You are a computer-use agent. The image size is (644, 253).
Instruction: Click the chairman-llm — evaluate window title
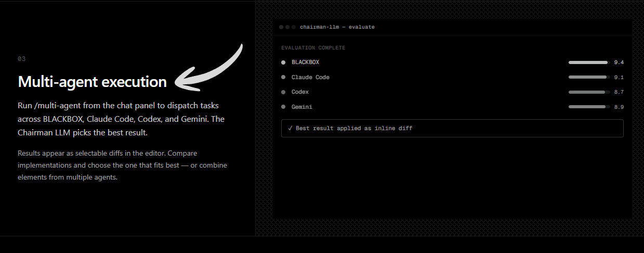pyautogui.click(x=337, y=27)
